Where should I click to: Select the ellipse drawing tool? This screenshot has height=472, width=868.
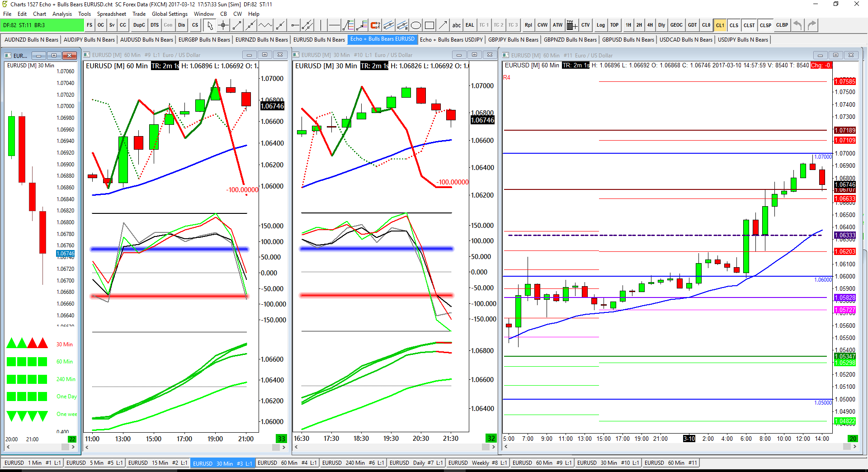tap(416, 25)
